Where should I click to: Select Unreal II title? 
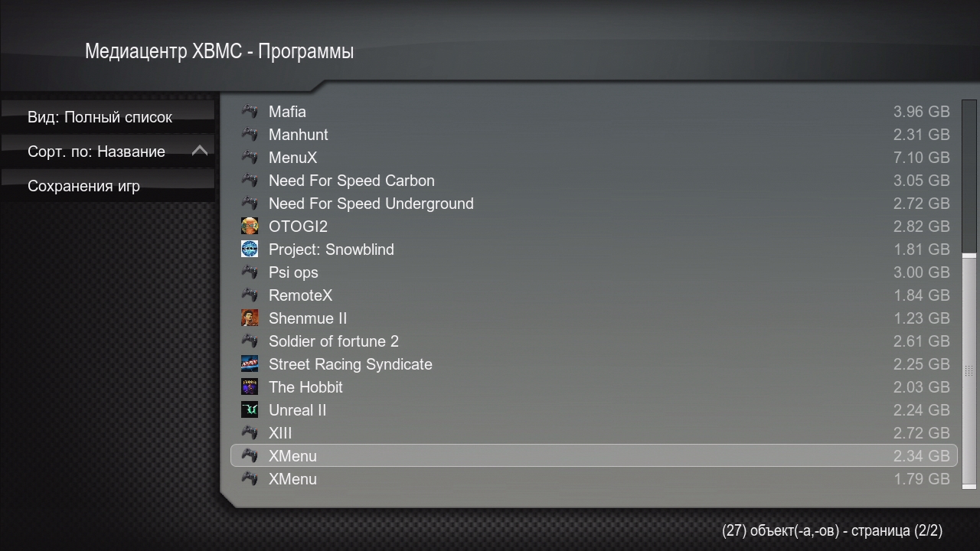click(297, 410)
